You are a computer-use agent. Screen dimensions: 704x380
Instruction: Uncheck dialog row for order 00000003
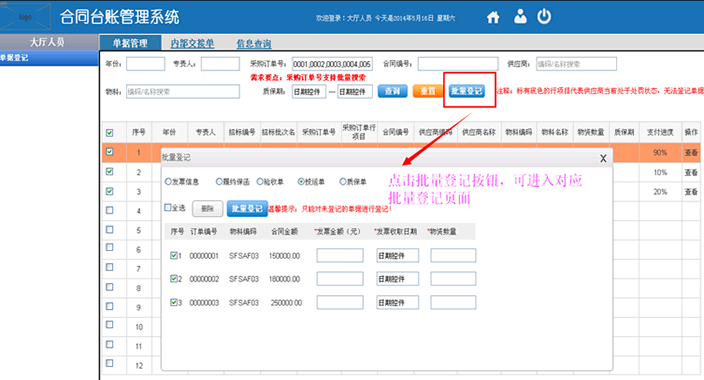coord(174,302)
